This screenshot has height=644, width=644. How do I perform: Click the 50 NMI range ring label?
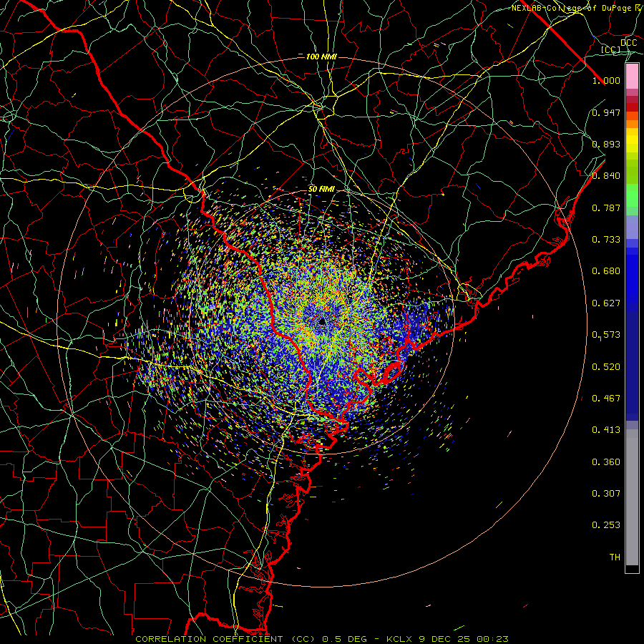321,189
